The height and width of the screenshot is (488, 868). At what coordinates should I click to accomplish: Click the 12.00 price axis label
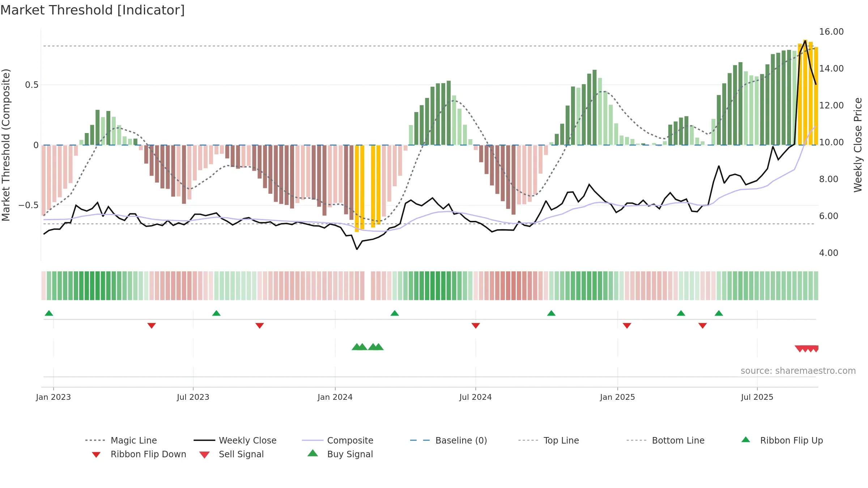(831, 106)
